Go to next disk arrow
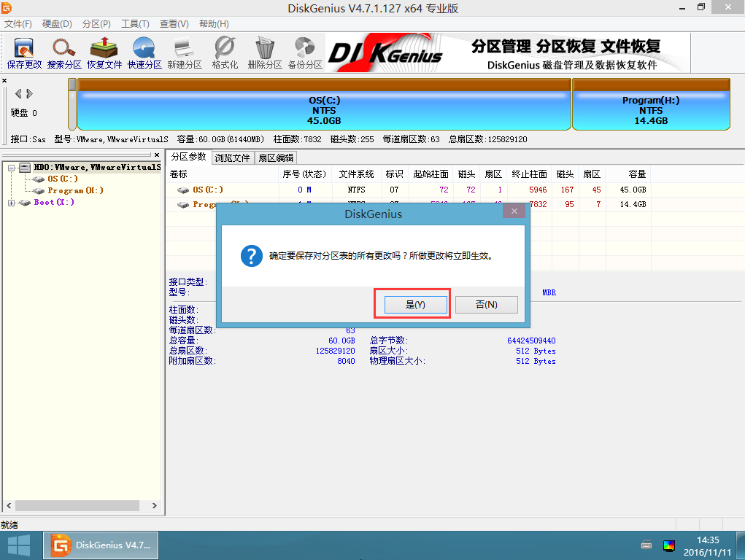Image resolution: width=745 pixels, height=560 pixels. 29,93
